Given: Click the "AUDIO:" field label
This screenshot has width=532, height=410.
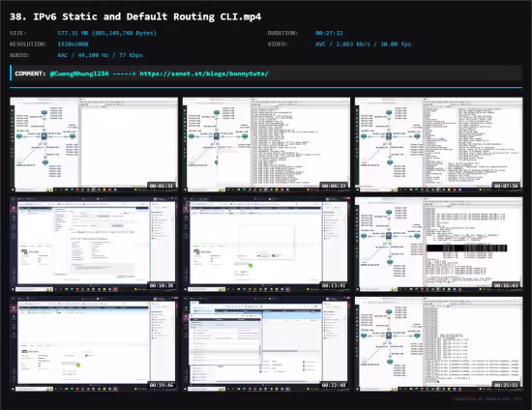Looking at the screenshot, I should pyautogui.click(x=19, y=55).
